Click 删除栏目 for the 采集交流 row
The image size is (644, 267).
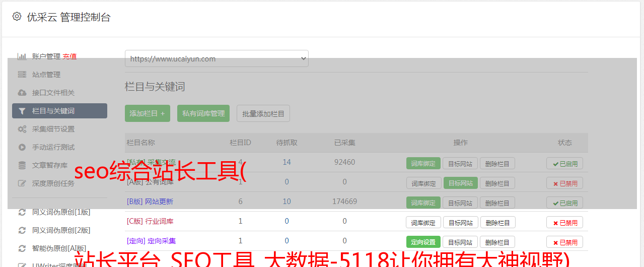click(x=497, y=163)
